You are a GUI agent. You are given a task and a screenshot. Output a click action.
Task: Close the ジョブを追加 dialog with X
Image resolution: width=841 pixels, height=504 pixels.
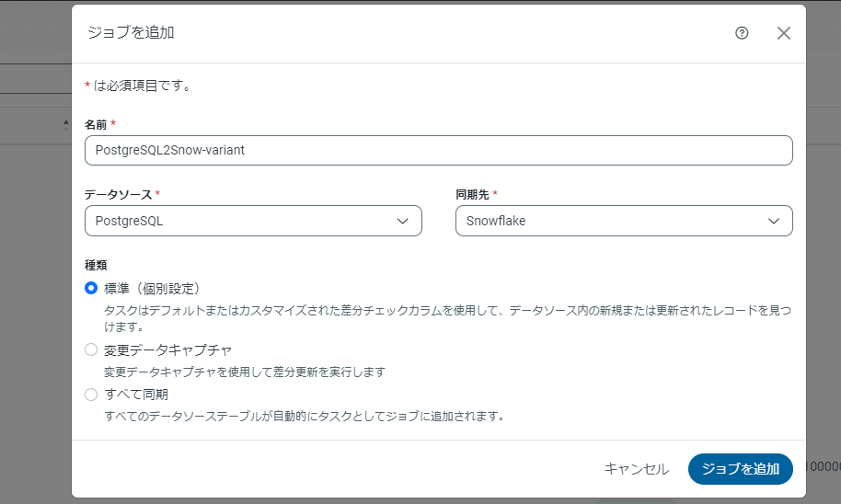784,33
